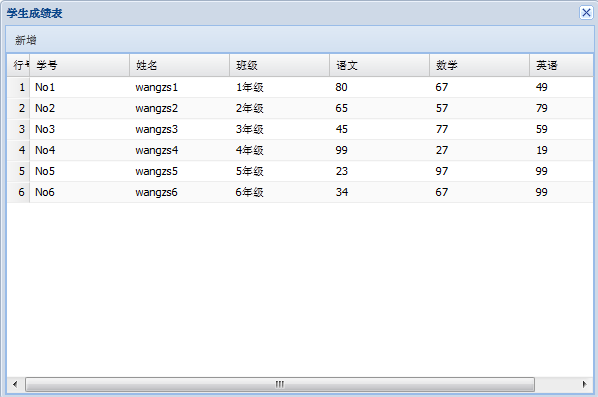Close the 学生成绩表 window
Image resolution: width=598 pixels, height=397 pixels.
586,13
